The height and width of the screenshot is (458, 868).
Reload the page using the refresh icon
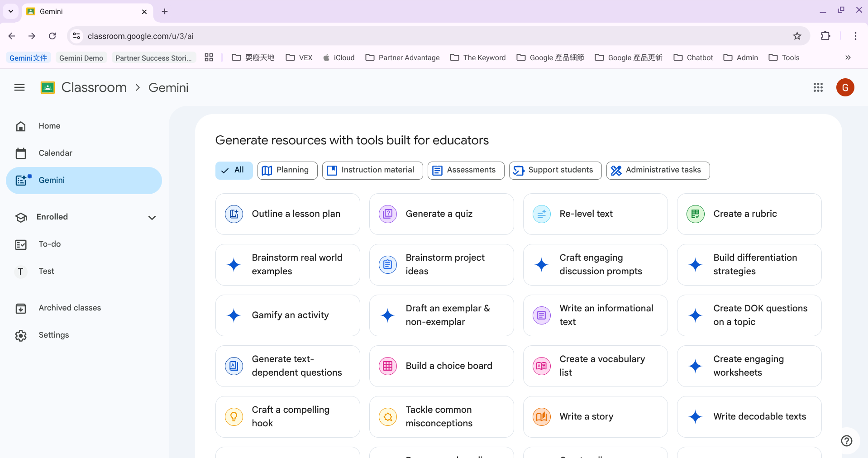52,36
